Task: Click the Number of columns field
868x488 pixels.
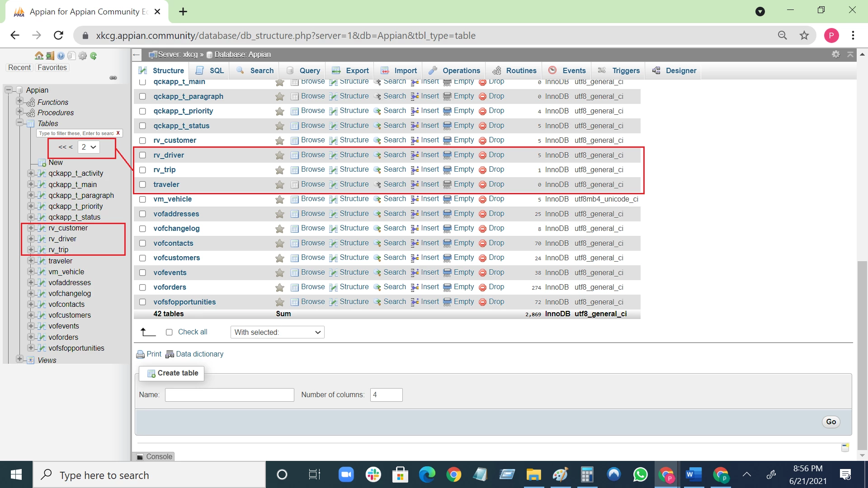Action: [x=387, y=395]
